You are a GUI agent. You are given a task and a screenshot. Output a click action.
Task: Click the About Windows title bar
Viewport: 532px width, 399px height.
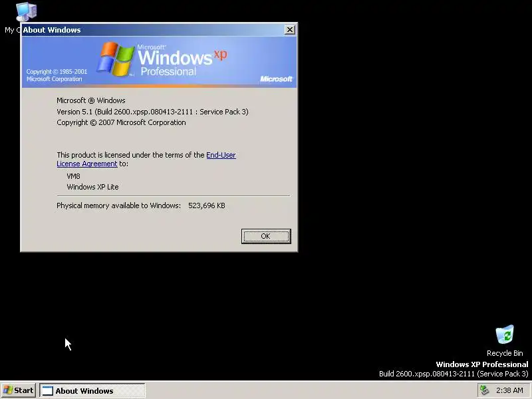pos(153,30)
